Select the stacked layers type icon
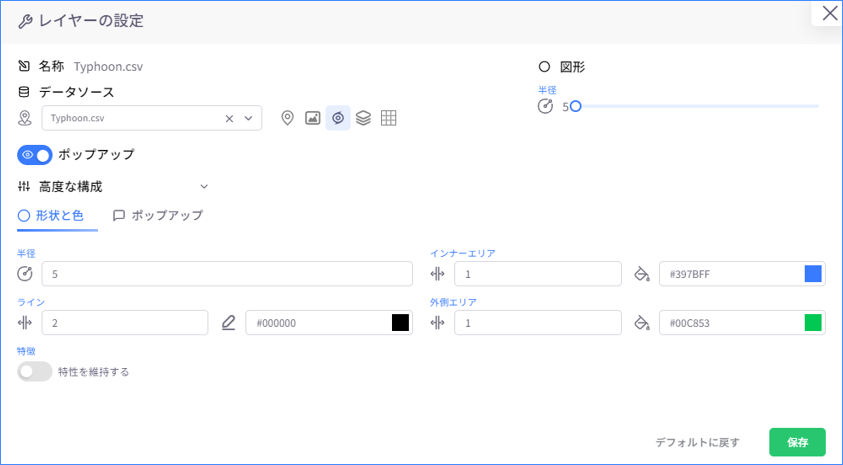Viewport: 843px width, 465px height. [363, 118]
